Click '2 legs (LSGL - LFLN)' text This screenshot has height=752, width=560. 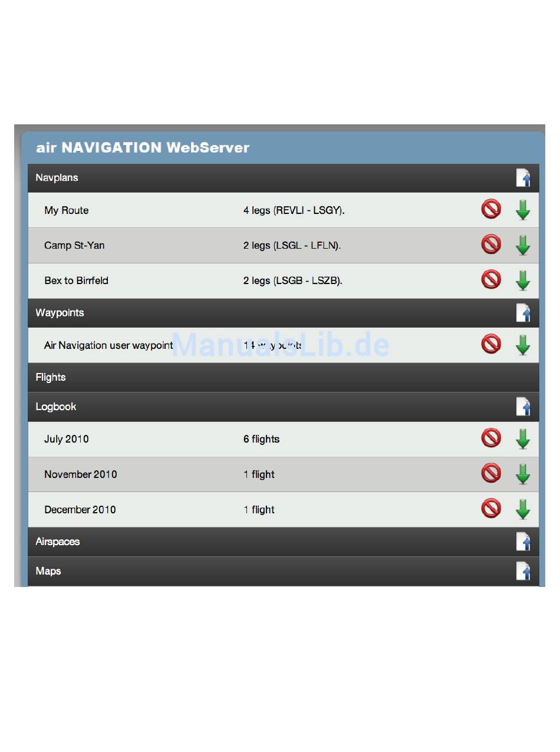tap(292, 245)
